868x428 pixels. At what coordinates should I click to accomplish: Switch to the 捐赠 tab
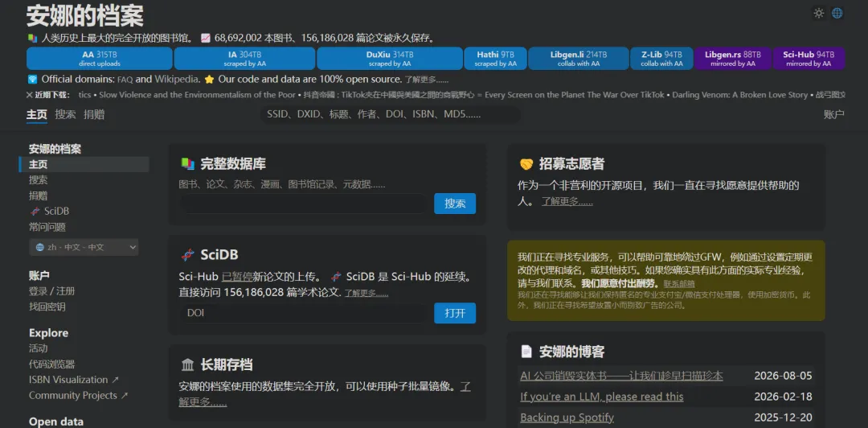(94, 115)
